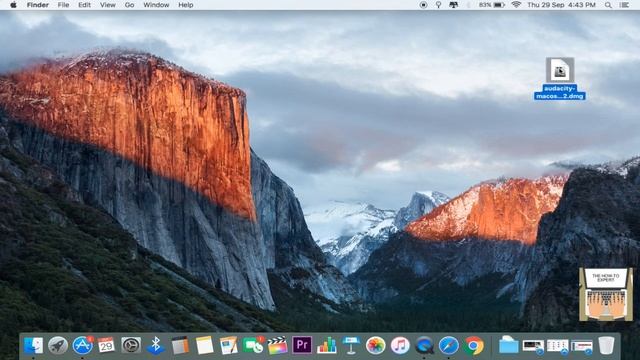Open Spotlight search magnifier in menu bar

[608, 5]
